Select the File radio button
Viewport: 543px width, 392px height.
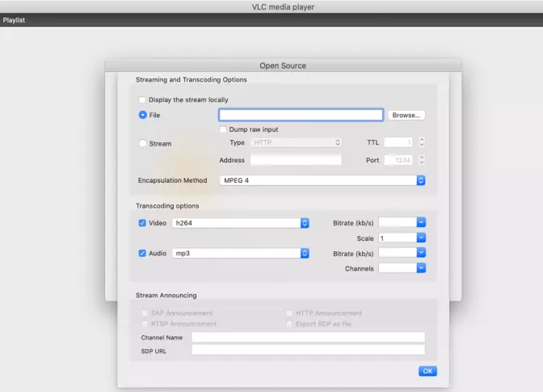pyautogui.click(x=143, y=115)
